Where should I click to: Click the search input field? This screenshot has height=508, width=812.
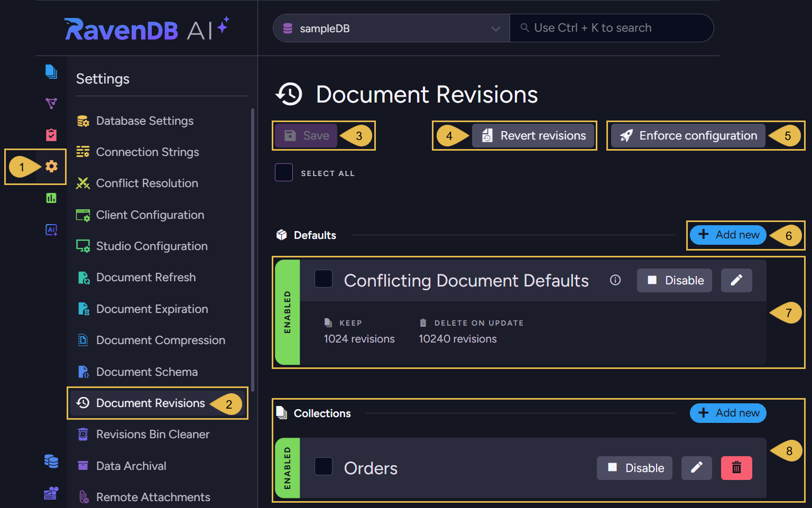pyautogui.click(x=612, y=28)
